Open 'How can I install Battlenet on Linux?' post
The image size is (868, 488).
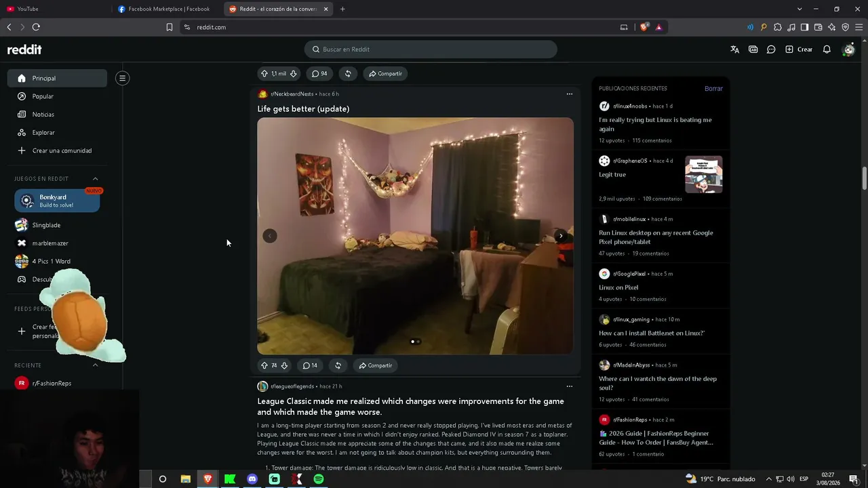point(652,333)
